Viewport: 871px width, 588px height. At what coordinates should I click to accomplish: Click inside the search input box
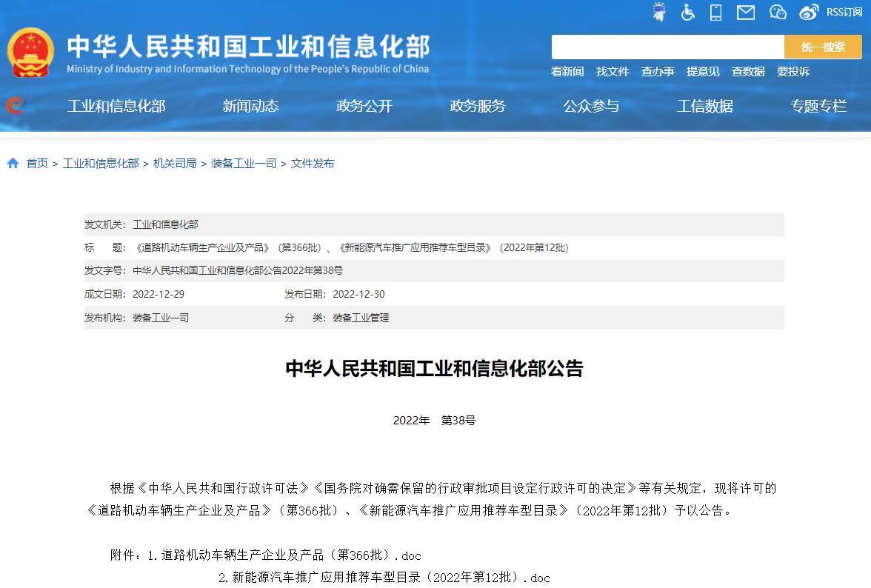(x=667, y=46)
